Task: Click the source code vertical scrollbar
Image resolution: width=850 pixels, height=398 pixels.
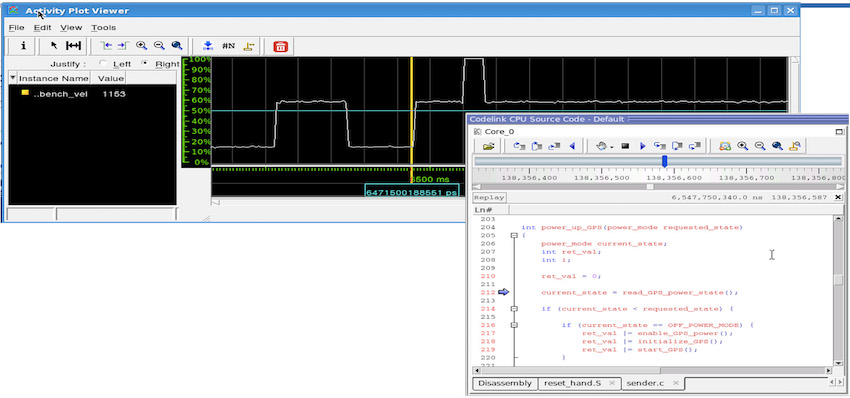Action: click(x=839, y=290)
